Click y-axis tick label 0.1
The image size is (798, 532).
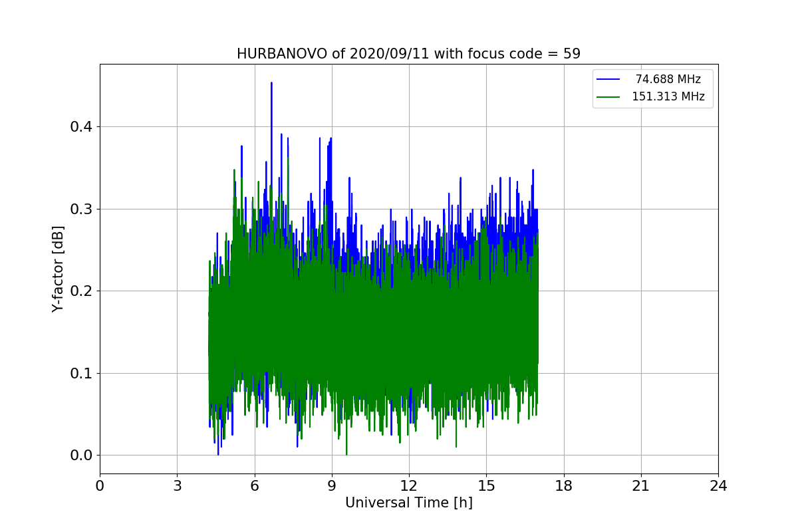point(82,373)
